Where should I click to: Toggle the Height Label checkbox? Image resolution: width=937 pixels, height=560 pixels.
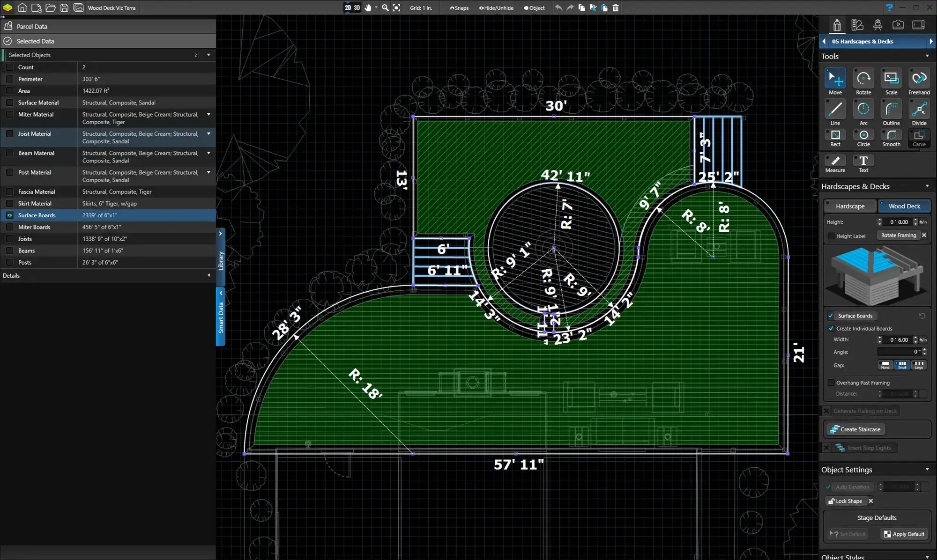tap(831, 236)
